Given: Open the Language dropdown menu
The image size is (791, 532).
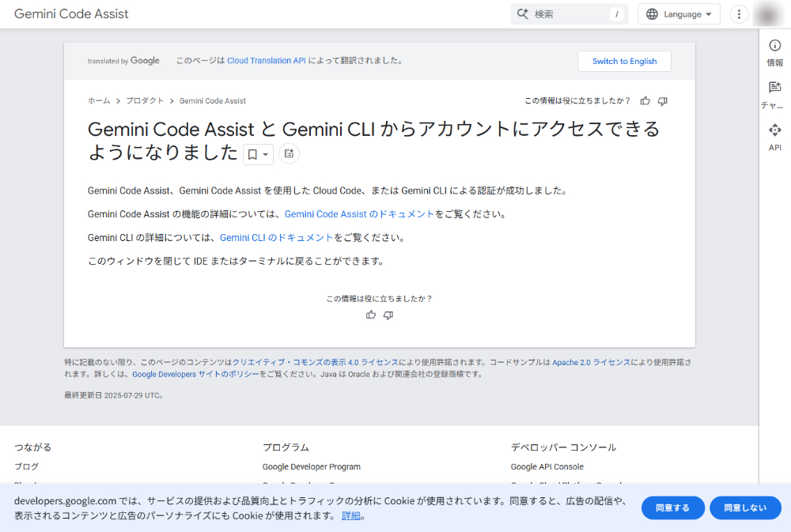Looking at the screenshot, I should [679, 14].
